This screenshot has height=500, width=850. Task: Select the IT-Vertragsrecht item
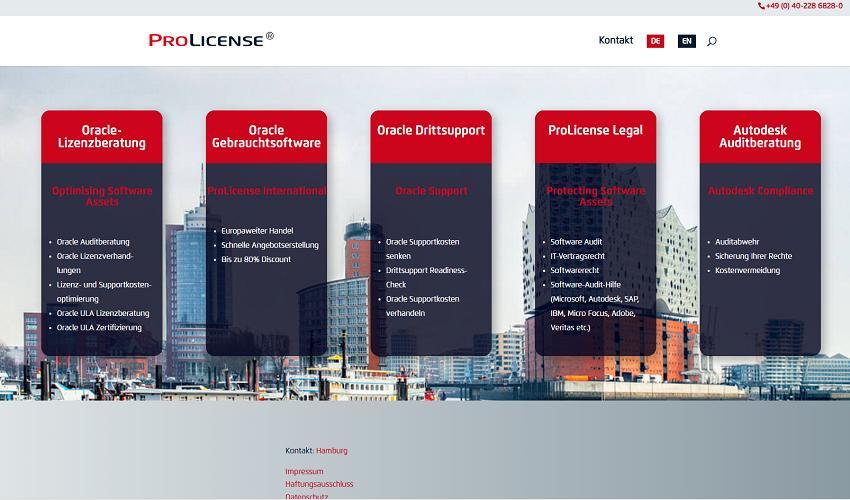click(577, 256)
